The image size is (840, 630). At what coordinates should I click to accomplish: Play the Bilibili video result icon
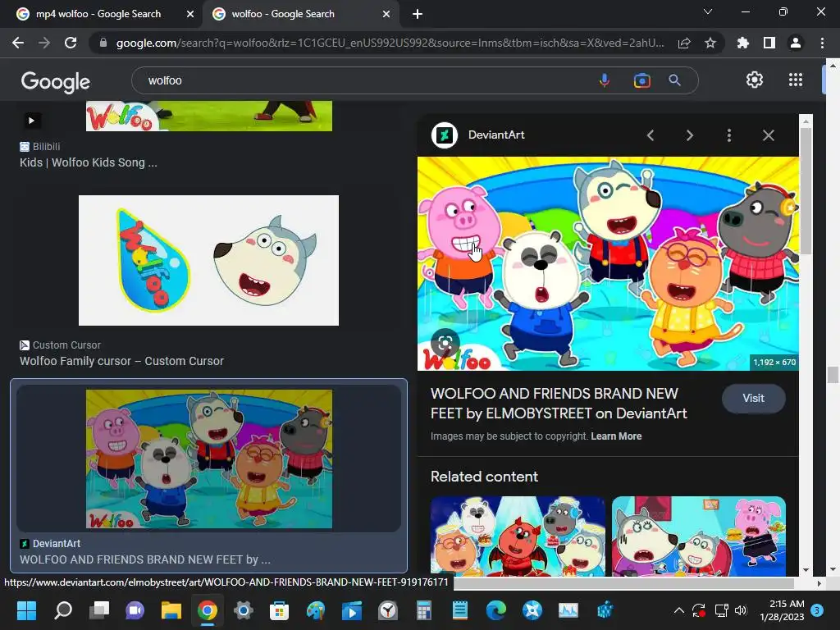tap(31, 121)
